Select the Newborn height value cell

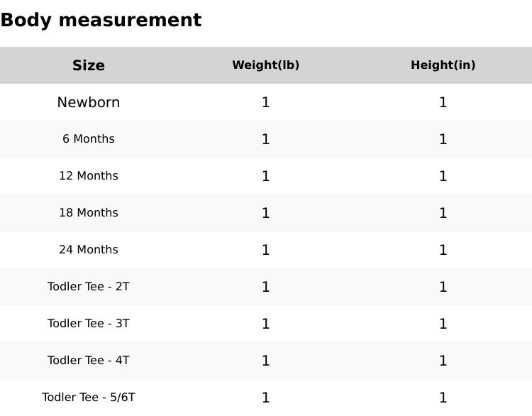(443, 102)
